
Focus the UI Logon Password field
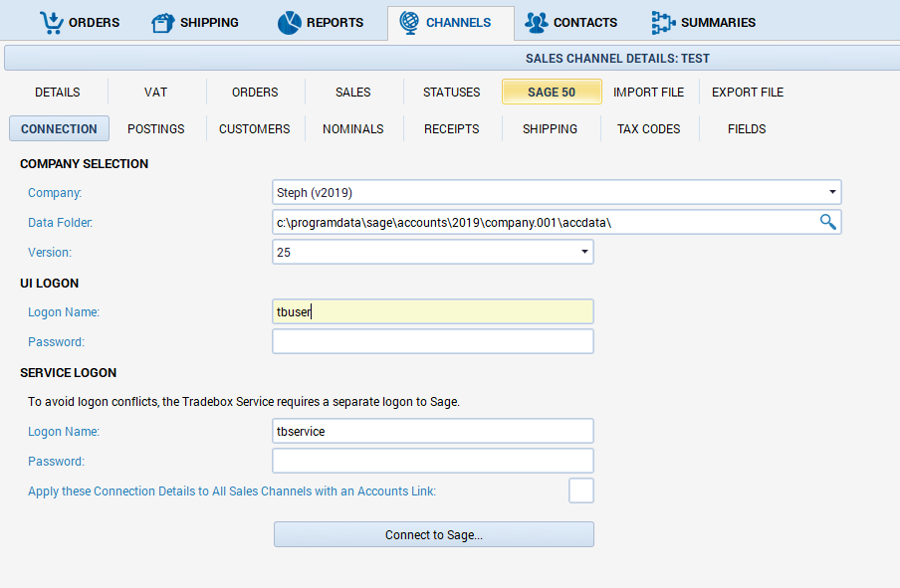(433, 341)
